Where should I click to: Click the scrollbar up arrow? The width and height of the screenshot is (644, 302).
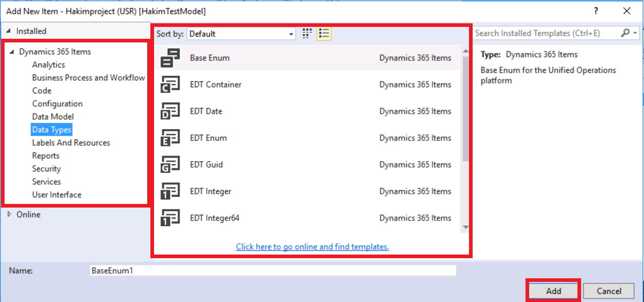click(x=465, y=51)
